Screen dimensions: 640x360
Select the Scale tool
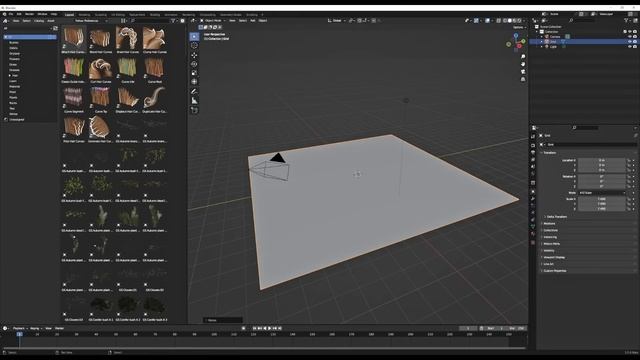(x=194, y=73)
